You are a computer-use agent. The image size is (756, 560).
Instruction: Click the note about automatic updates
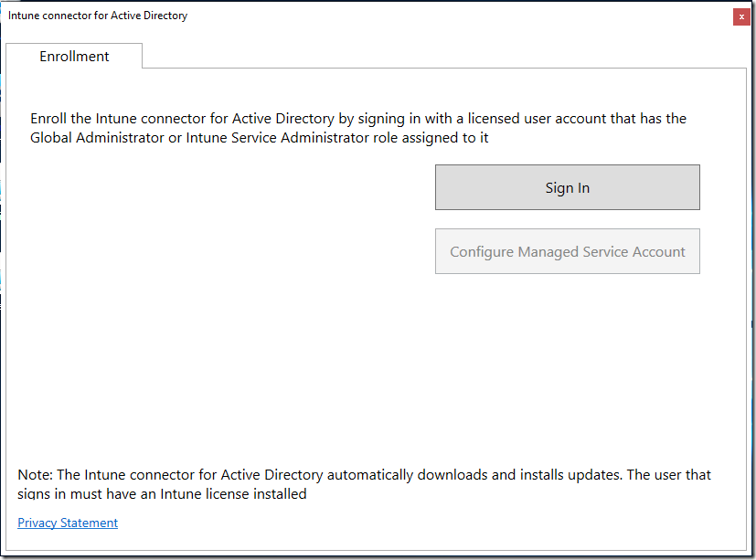364,484
